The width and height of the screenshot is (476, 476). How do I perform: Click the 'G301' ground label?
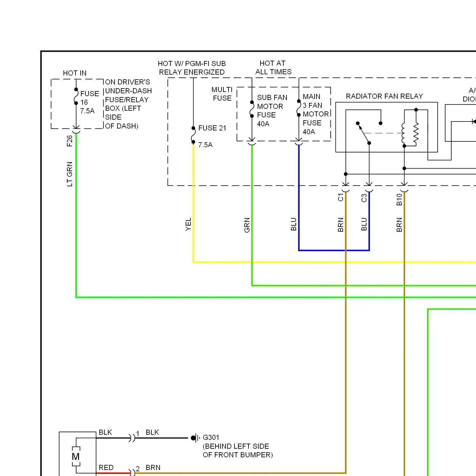(x=211, y=437)
